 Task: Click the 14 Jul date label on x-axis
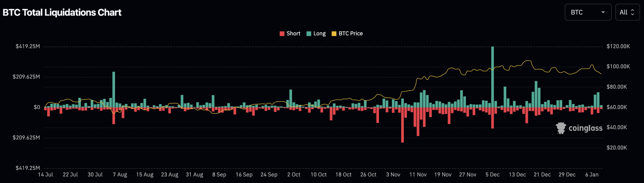click(45, 175)
